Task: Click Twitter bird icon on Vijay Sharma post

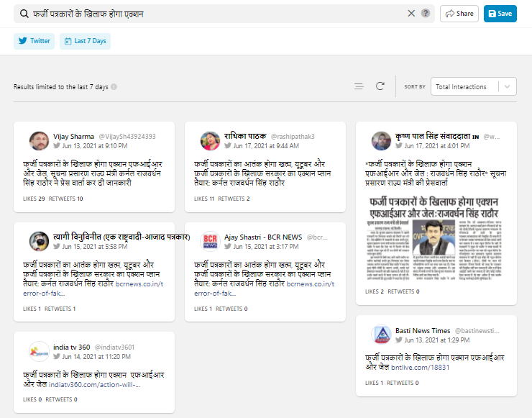Action: 57,145
